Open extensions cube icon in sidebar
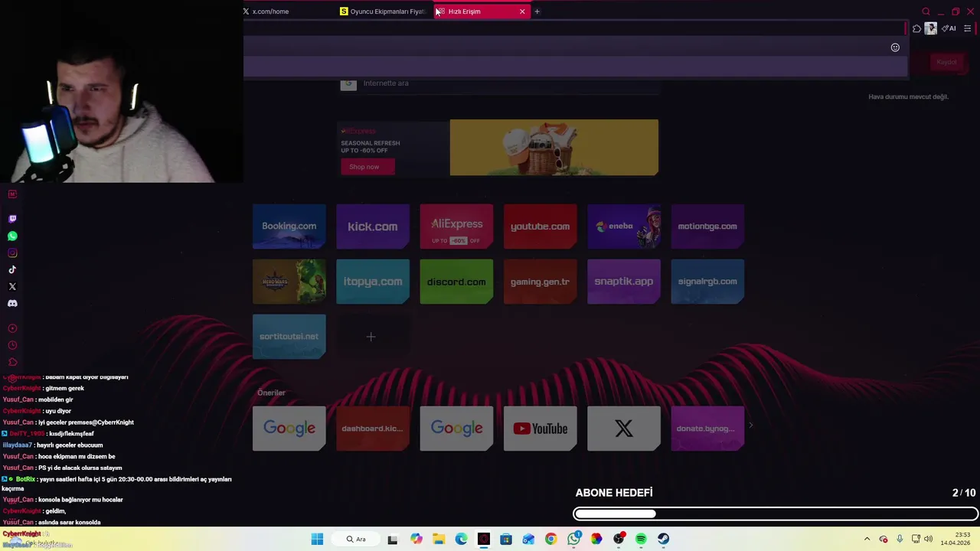This screenshot has width=980, height=551. click(x=12, y=362)
